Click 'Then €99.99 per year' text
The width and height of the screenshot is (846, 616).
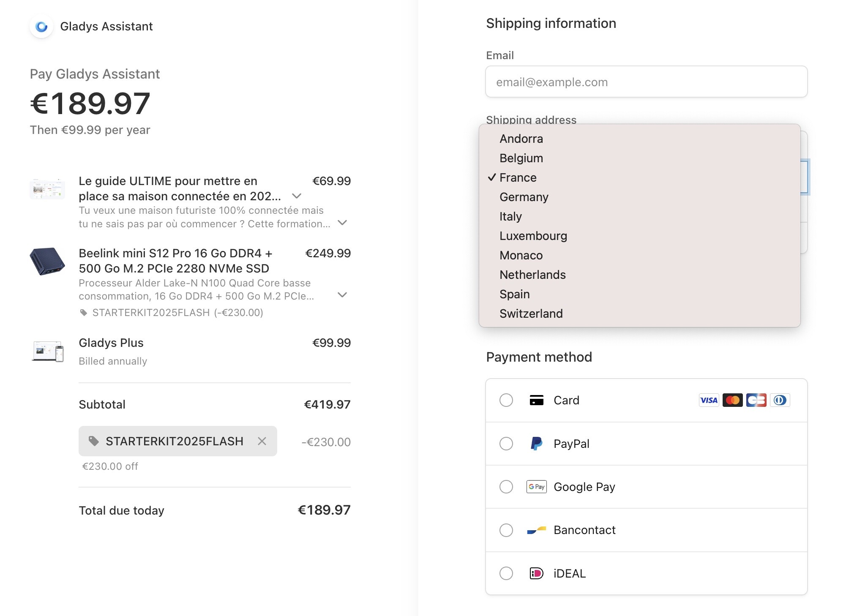pyautogui.click(x=90, y=130)
